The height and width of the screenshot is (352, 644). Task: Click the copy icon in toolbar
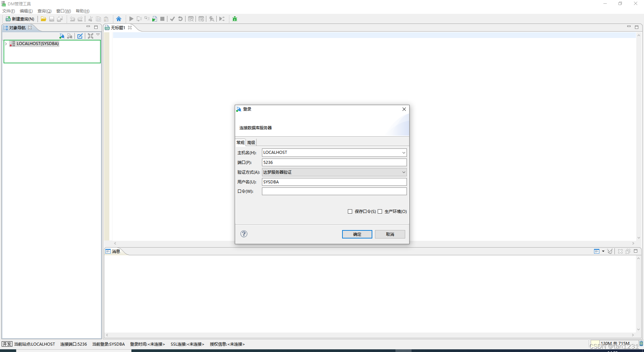[x=98, y=19]
